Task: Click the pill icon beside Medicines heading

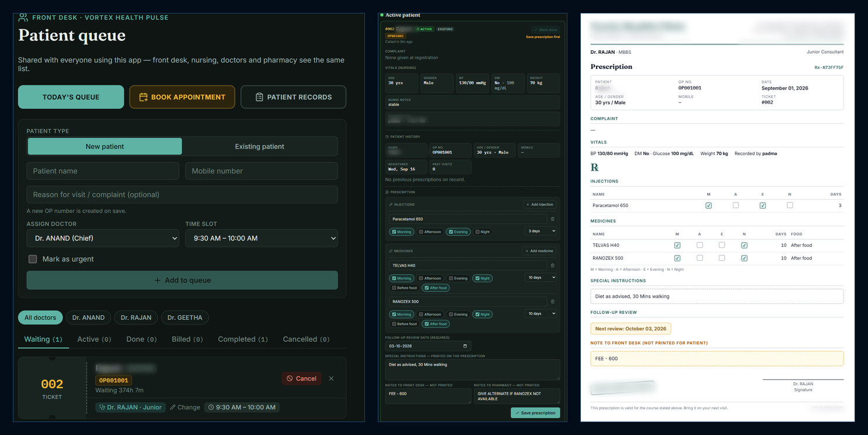Action: (x=391, y=251)
